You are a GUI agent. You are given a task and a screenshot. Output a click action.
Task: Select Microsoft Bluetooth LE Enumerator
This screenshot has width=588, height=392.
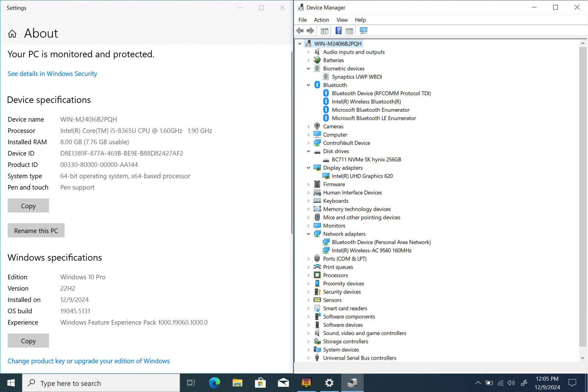pyautogui.click(x=374, y=118)
